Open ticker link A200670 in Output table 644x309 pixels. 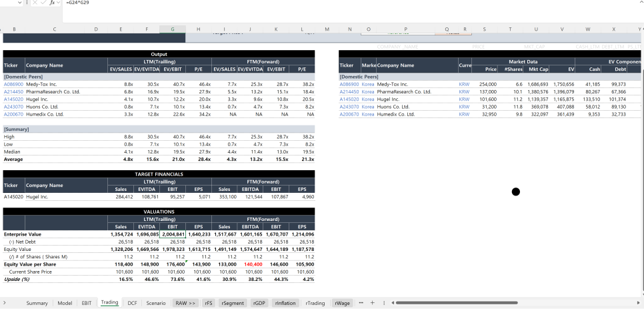(13, 114)
